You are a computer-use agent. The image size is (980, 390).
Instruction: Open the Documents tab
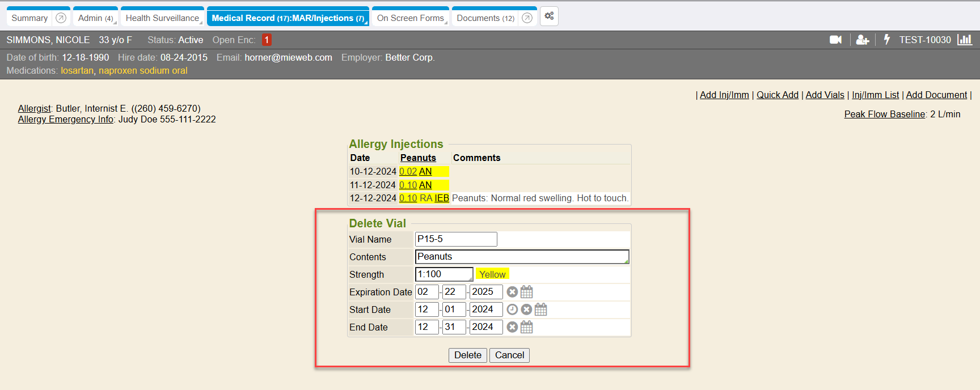485,18
